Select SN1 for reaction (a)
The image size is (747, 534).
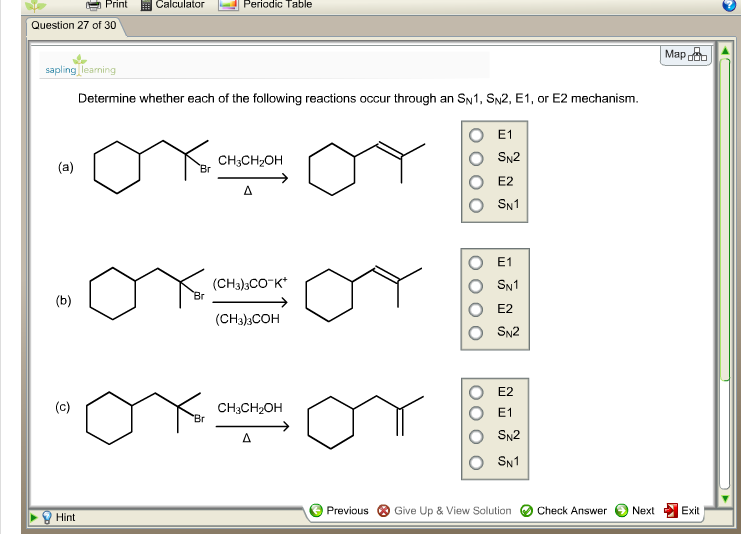pos(476,205)
